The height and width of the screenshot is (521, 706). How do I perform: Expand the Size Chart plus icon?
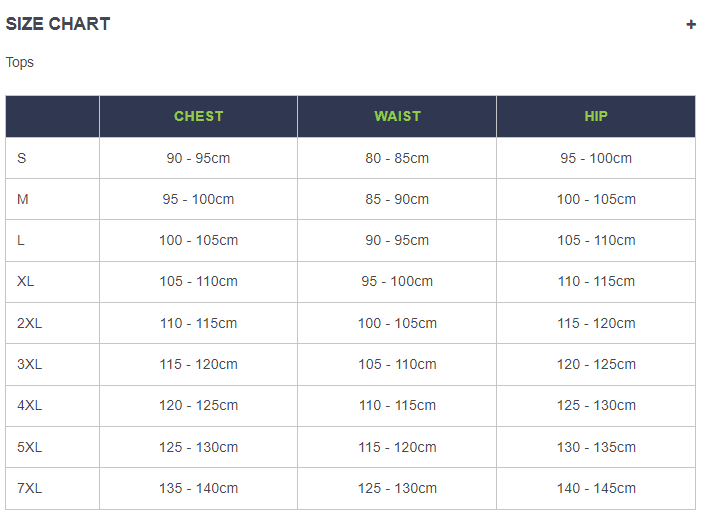(691, 24)
